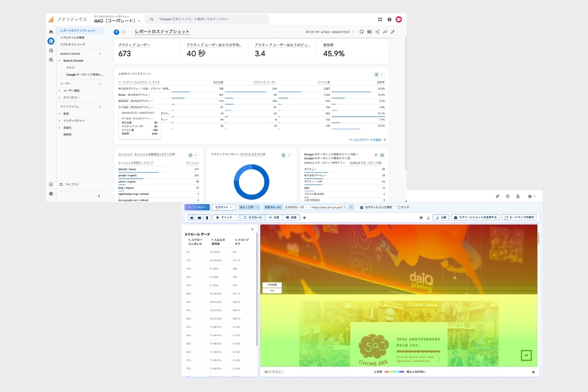Open the Analytics insights trend icon
The image size is (588, 392).
click(x=385, y=32)
